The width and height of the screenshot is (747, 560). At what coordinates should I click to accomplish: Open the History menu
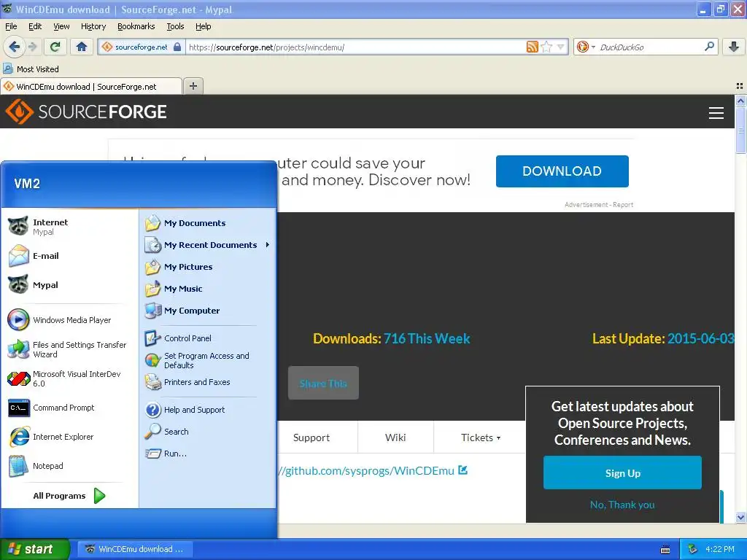[93, 26]
